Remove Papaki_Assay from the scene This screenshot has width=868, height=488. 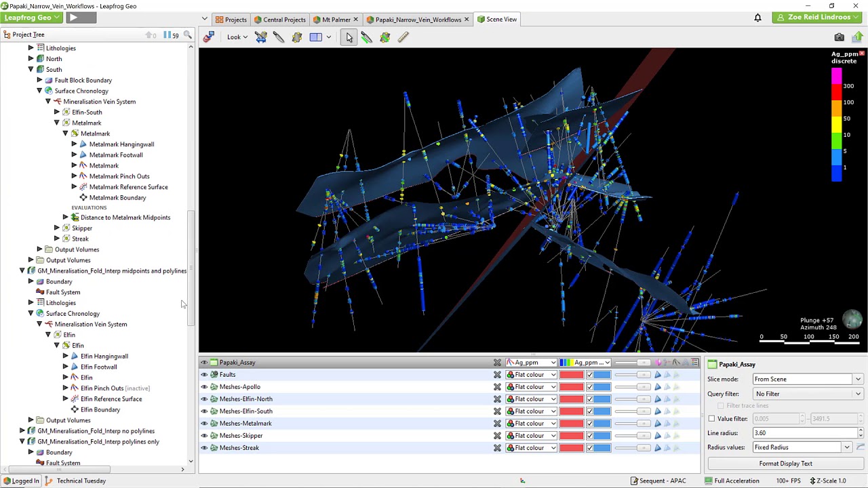coord(497,363)
